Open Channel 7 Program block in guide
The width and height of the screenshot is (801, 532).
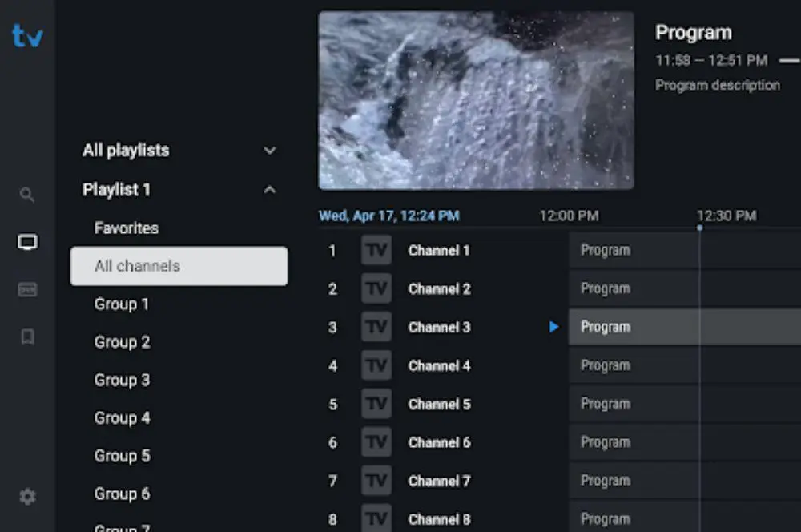pos(685,481)
